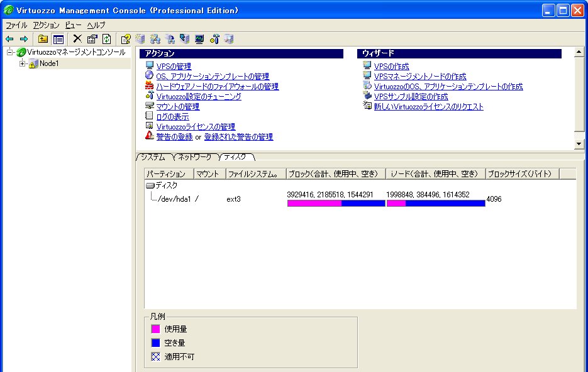588x372 pixels.
Task: Open the VPSの管理 link
Action: pyautogui.click(x=174, y=67)
